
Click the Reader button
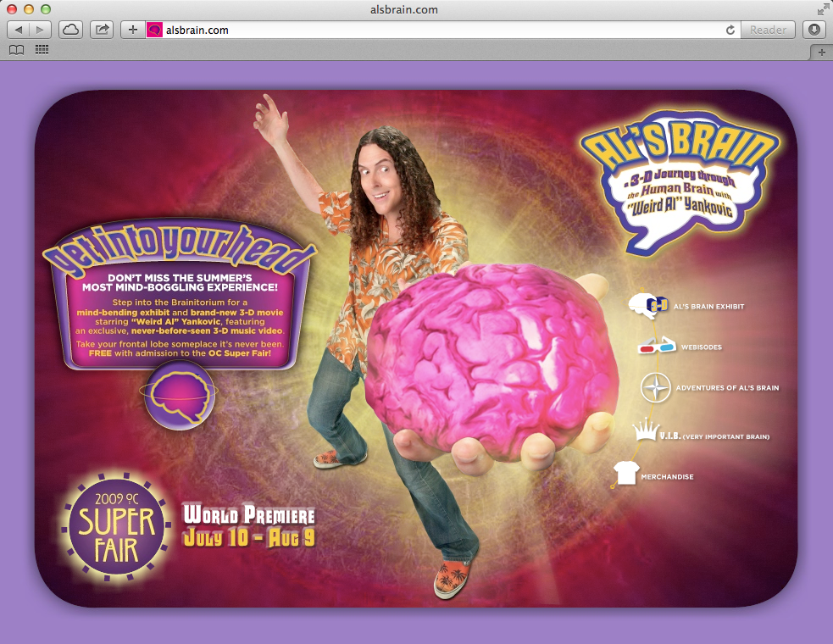click(x=768, y=30)
